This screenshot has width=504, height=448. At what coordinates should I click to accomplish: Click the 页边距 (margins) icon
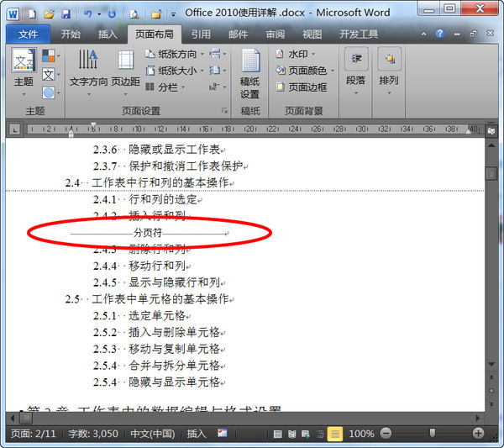125,72
